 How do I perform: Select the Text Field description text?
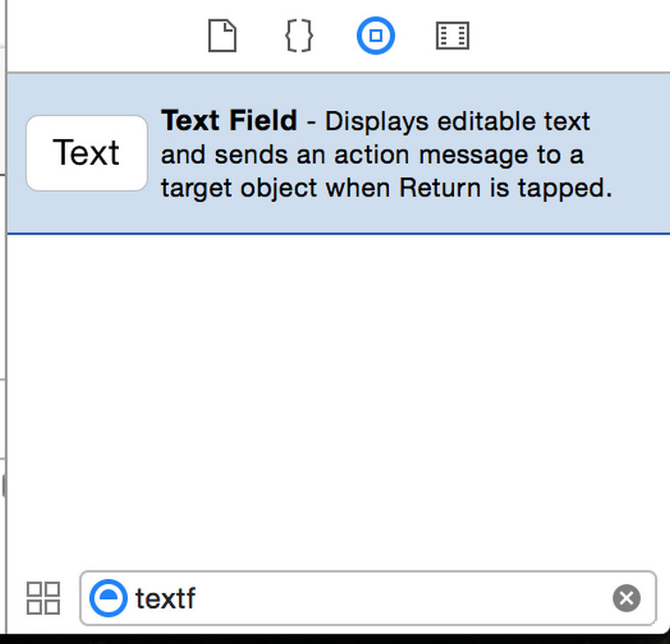click(x=458, y=122)
